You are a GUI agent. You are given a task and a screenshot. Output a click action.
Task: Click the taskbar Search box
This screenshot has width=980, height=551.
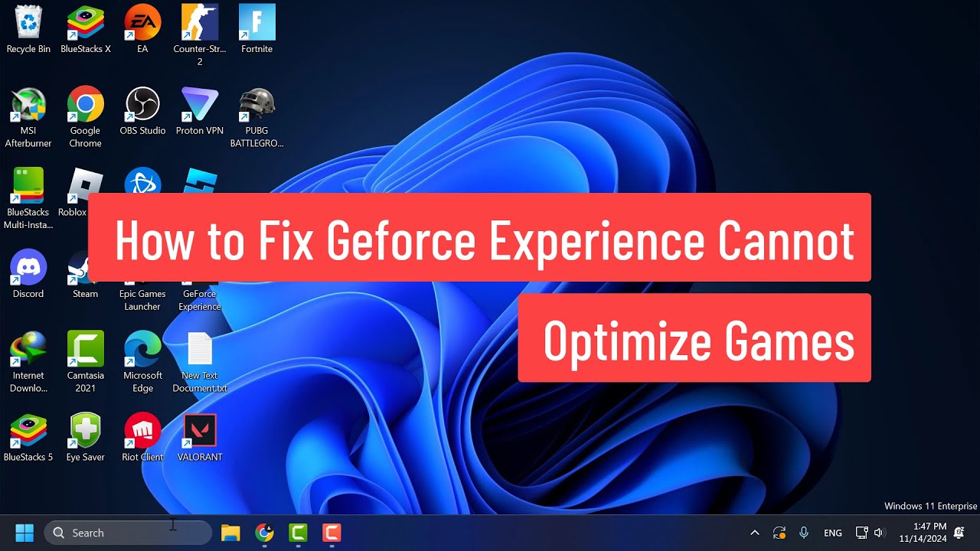(x=128, y=533)
